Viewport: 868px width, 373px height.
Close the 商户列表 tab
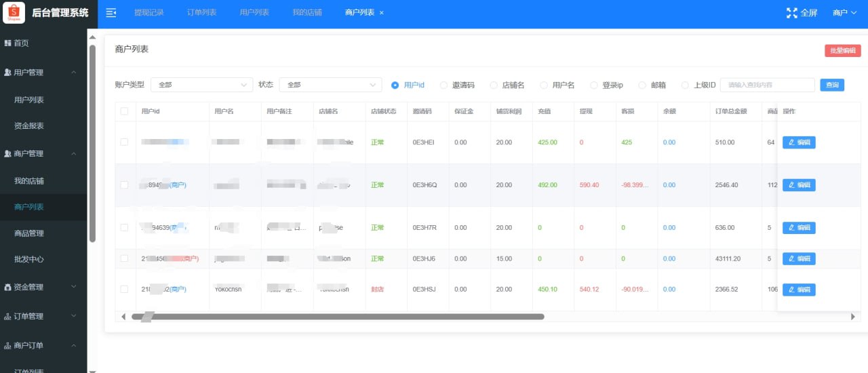[x=381, y=13]
